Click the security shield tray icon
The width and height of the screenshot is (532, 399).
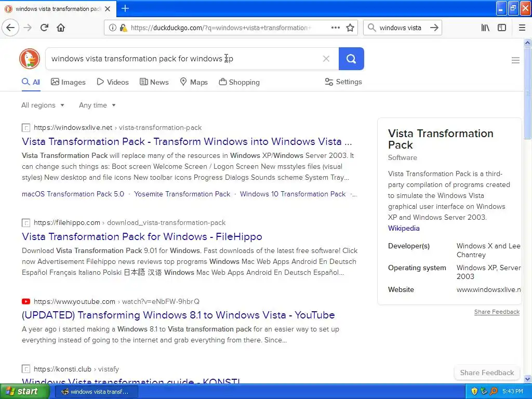[x=474, y=391]
